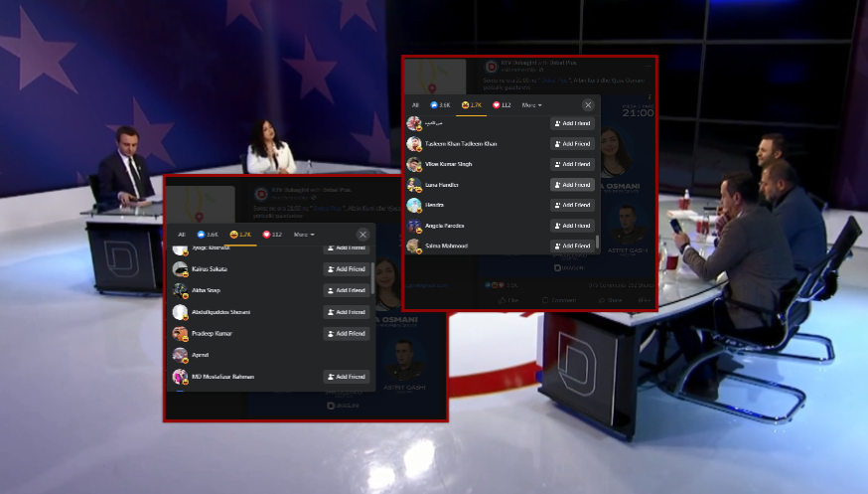Close the reactions panel listing Kairus Sakata

pos(362,235)
